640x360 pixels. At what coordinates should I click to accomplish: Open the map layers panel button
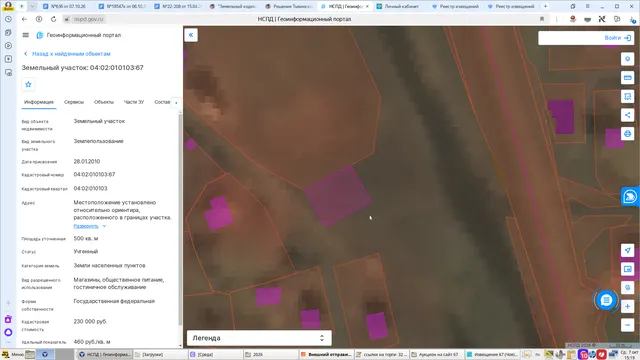click(627, 269)
